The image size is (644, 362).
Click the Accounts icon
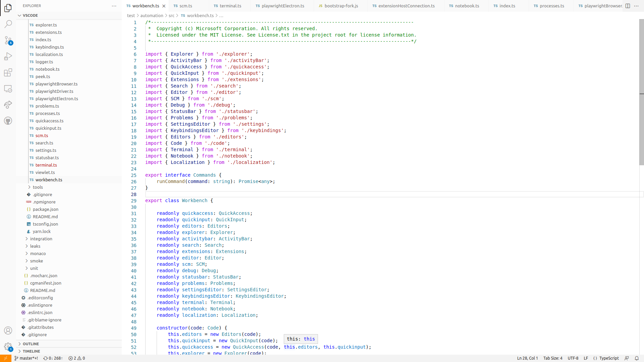(8, 330)
